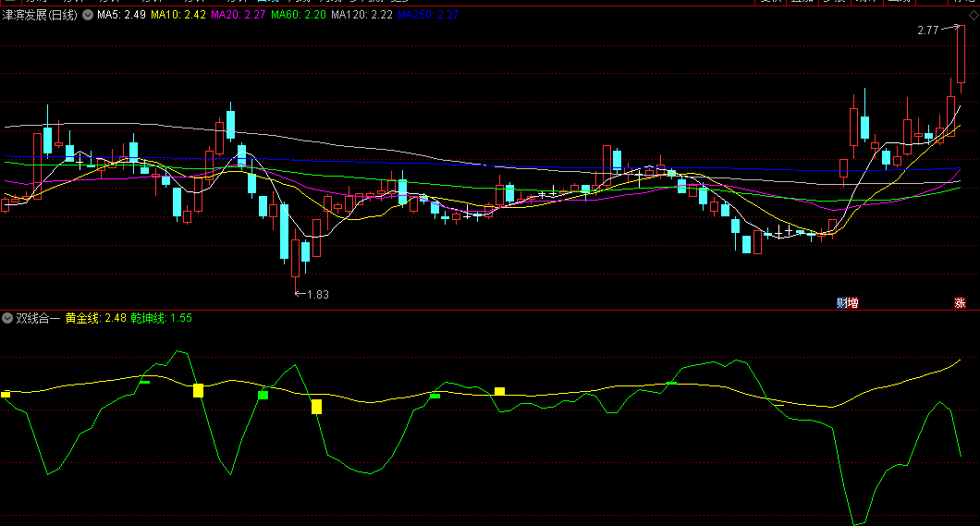The image size is (980, 526).
Task: Click the 双线合一 indicator name
Action: tap(38, 318)
